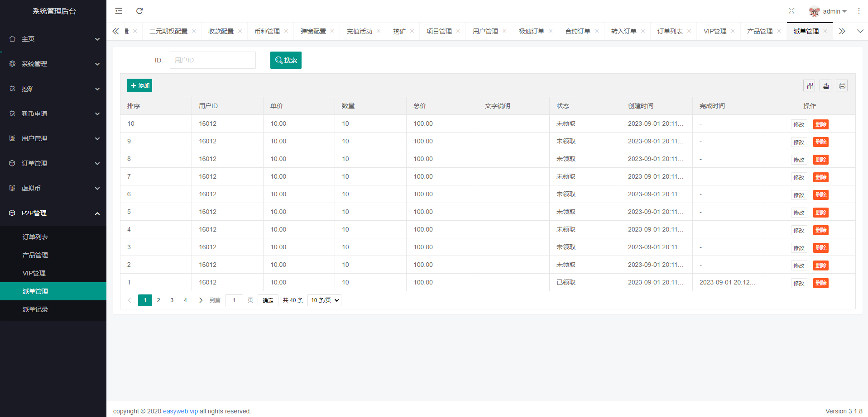
Task: Click the refresh page icon
Action: (x=139, y=11)
